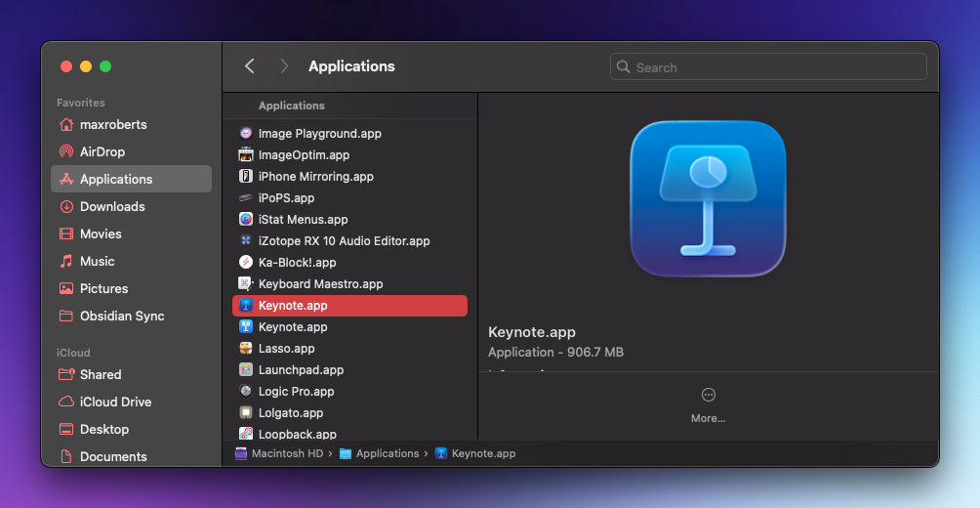Viewport: 980px width, 508px height.
Task: Click the search magnifying glass icon
Action: click(x=623, y=67)
